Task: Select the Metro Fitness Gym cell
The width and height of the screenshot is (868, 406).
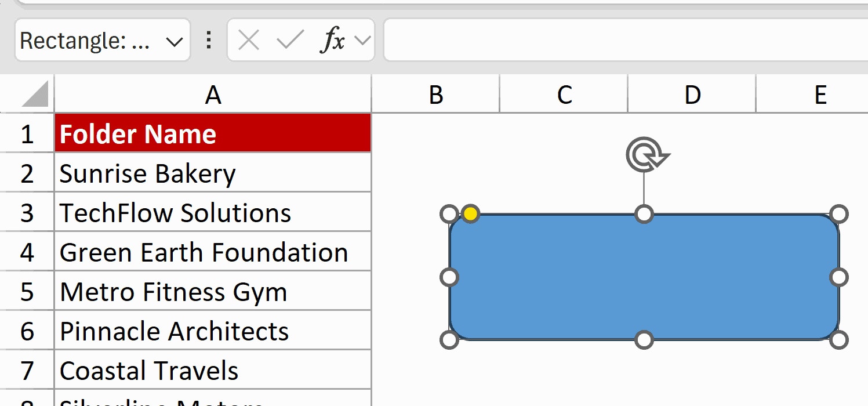Action: click(213, 291)
